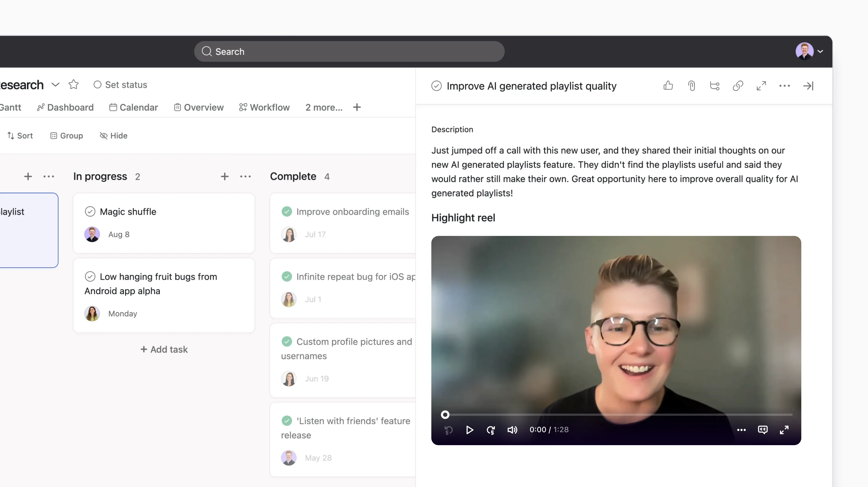Click Add task under In progress

tap(164, 349)
